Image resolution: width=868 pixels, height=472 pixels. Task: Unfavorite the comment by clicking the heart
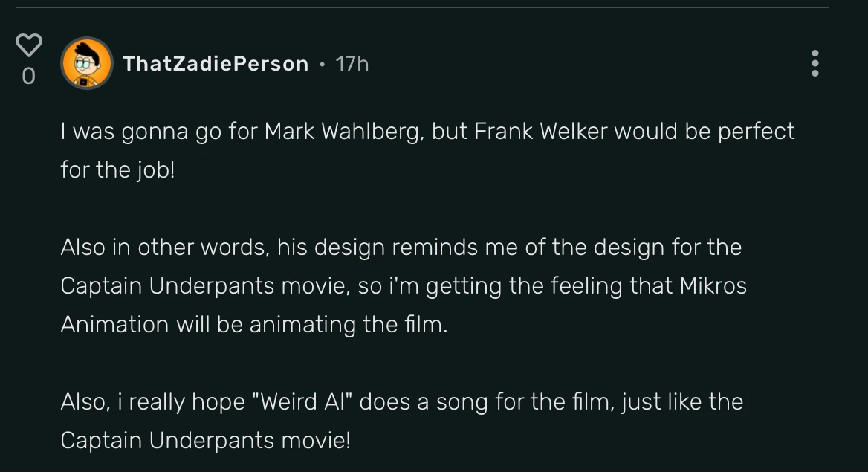coord(28,45)
